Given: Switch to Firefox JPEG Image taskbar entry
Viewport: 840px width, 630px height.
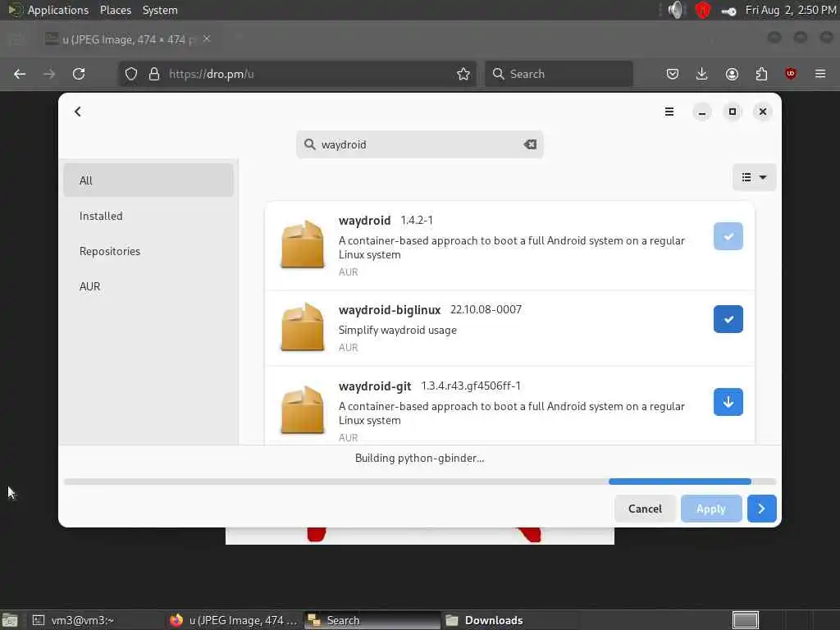Looking at the screenshot, I should pyautogui.click(x=233, y=620).
